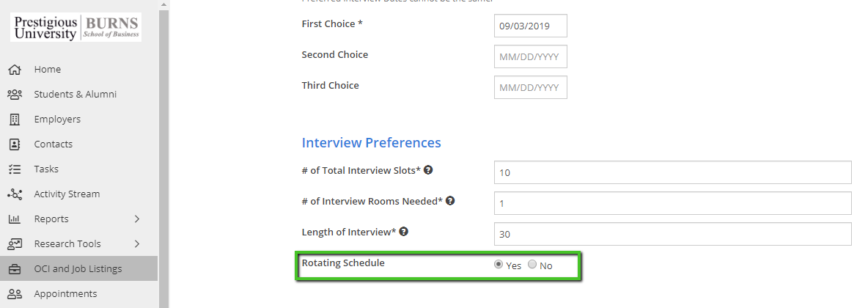The width and height of the screenshot is (868, 308).
Task: Click the Contacts card icon
Action: [x=14, y=144]
